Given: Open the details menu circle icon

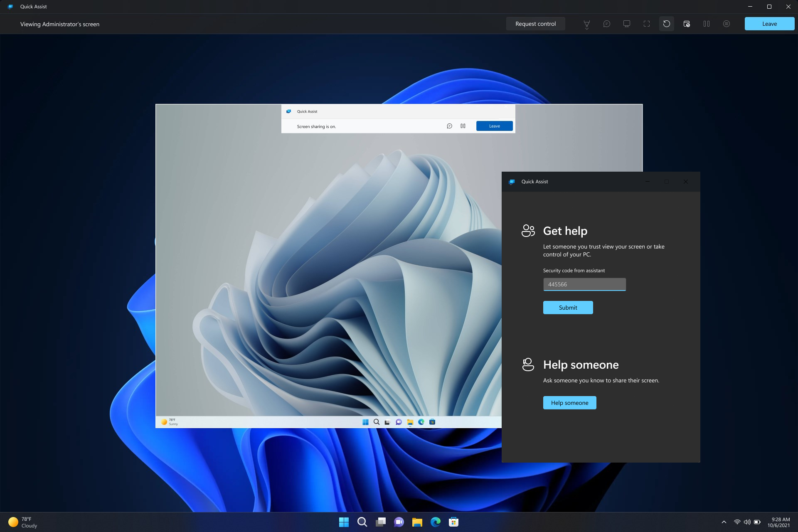Looking at the screenshot, I should (x=726, y=24).
